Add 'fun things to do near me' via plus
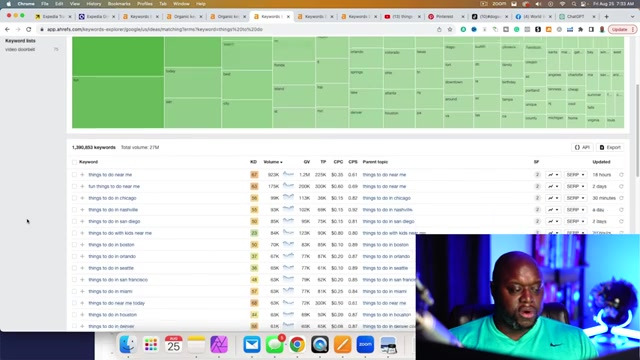The width and height of the screenshot is (640, 360). point(82,187)
